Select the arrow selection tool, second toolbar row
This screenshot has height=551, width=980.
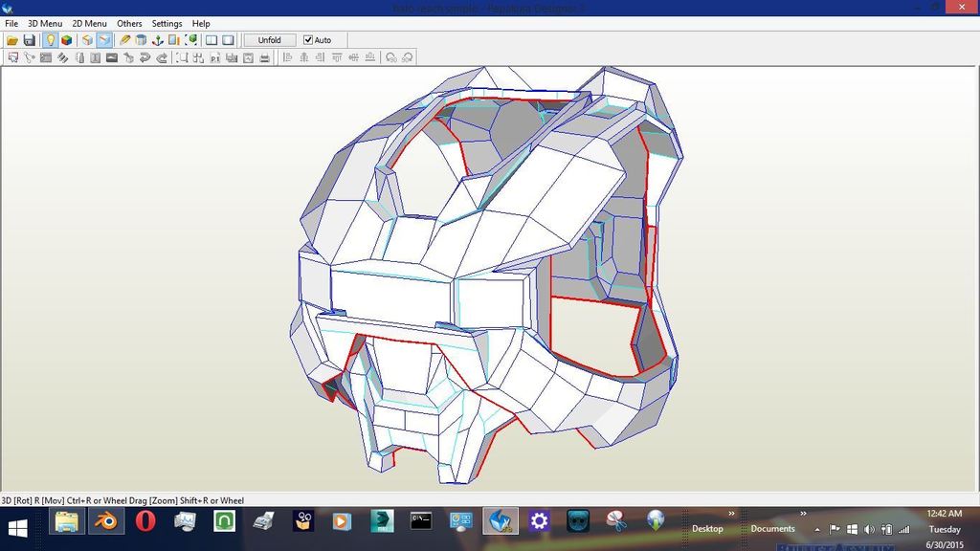point(13,57)
